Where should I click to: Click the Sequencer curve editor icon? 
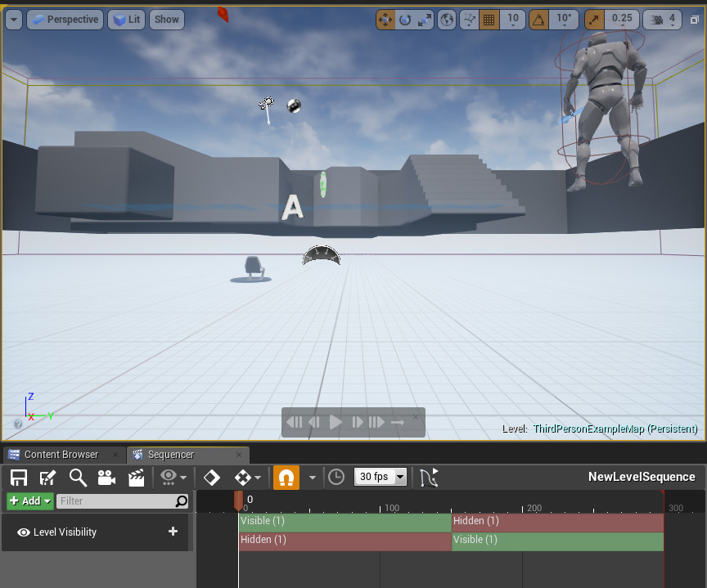point(430,478)
